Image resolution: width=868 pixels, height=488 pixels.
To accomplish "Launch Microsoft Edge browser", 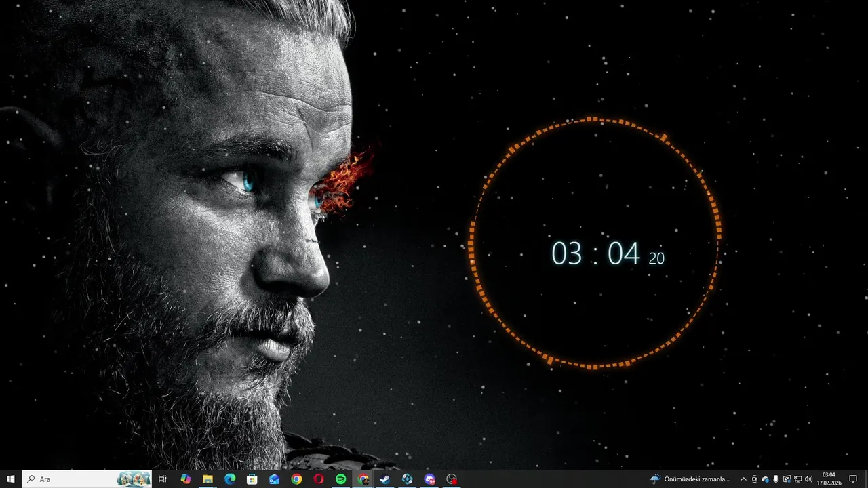I will (x=230, y=479).
